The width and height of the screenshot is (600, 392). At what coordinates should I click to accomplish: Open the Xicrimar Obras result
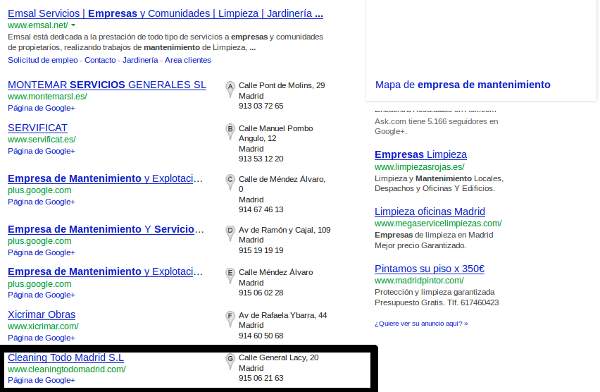coord(41,314)
